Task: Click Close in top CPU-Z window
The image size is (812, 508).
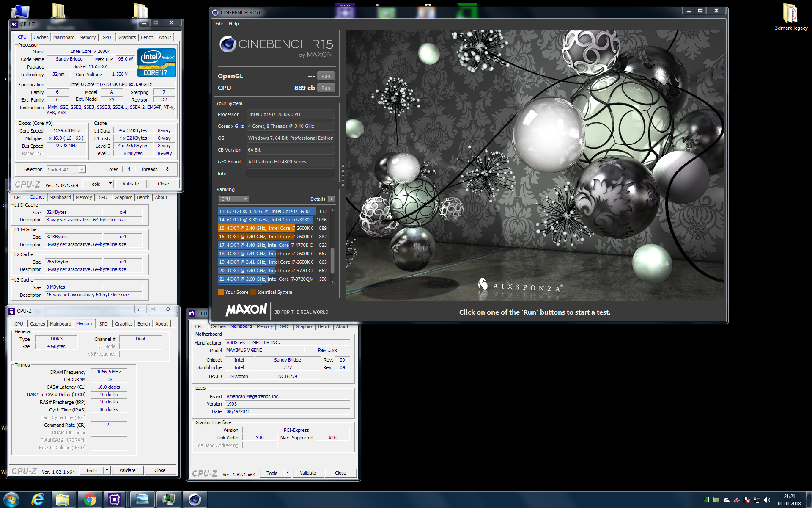Action: coord(163,184)
